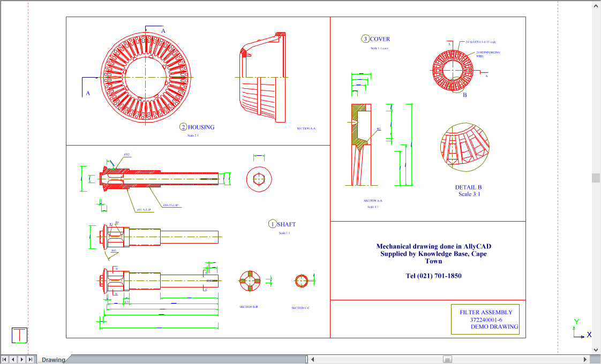Click the DETAIL B circular view
The height and width of the screenshot is (364, 601).
[463, 147]
